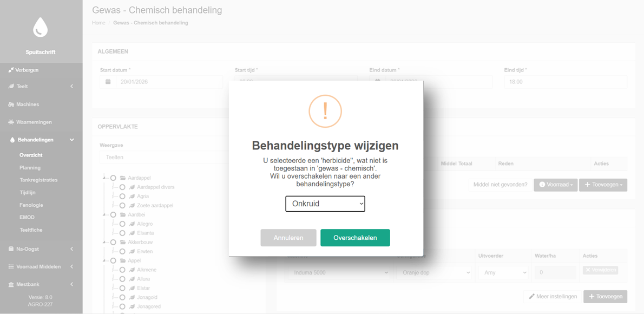Click the Voorraad Middelen list icon
This screenshot has height=314, width=644.
coord(11,267)
